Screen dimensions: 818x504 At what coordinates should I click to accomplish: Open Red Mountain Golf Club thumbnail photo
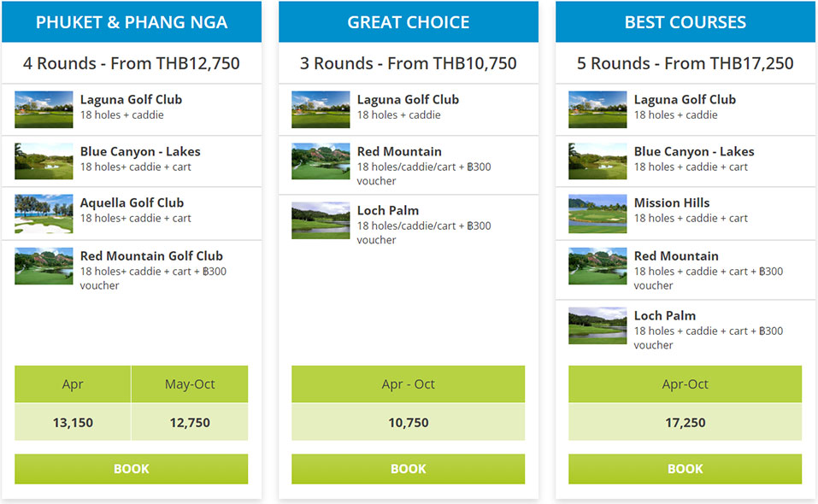click(44, 266)
